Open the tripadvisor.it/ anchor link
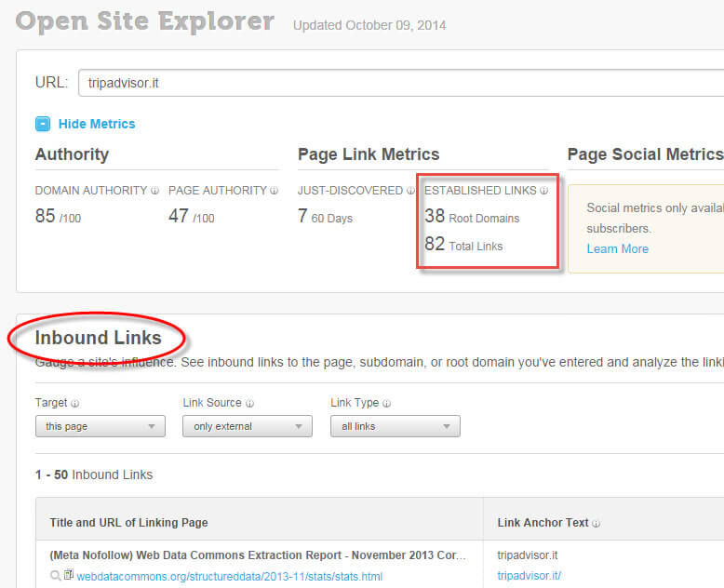Image resolution: width=724 pixels, height=588 pixels. click(529, 576)
